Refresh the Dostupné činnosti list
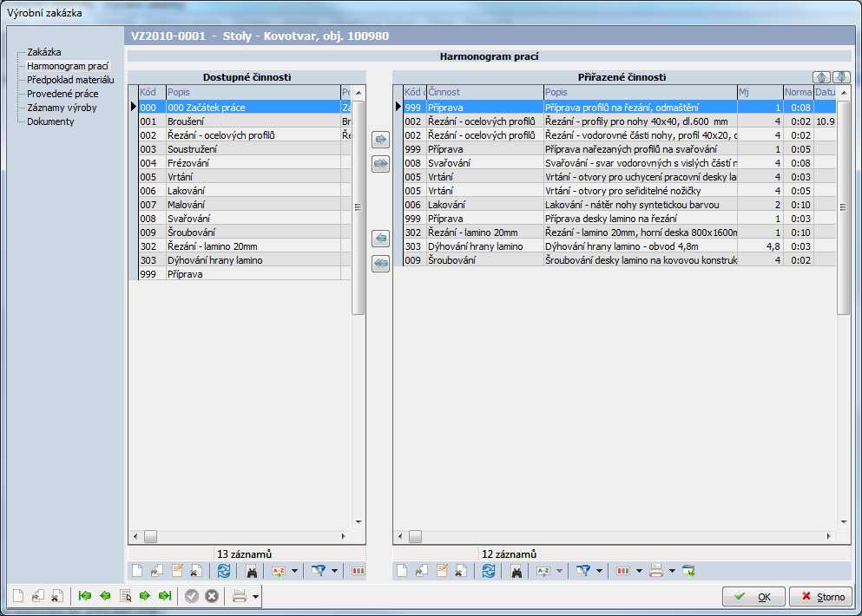862x616 pixels. point(223,571)
